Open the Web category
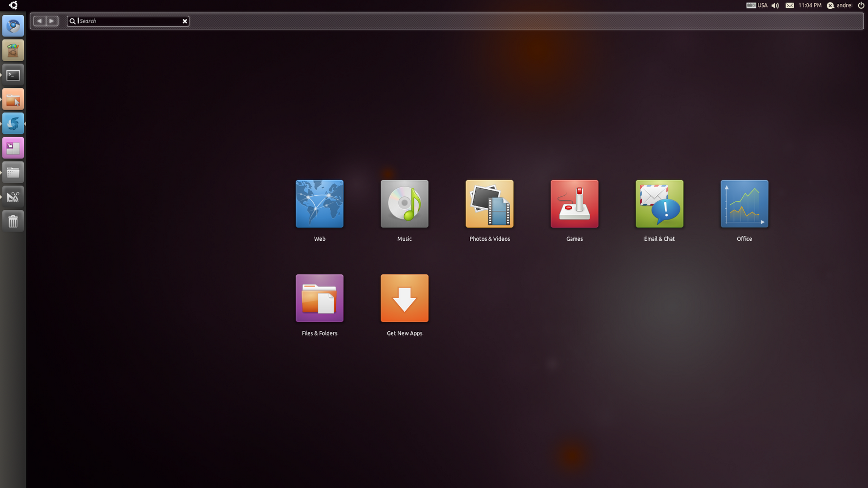Image resolution: width=868 pixels, height=488 pixels. (320, 204)
